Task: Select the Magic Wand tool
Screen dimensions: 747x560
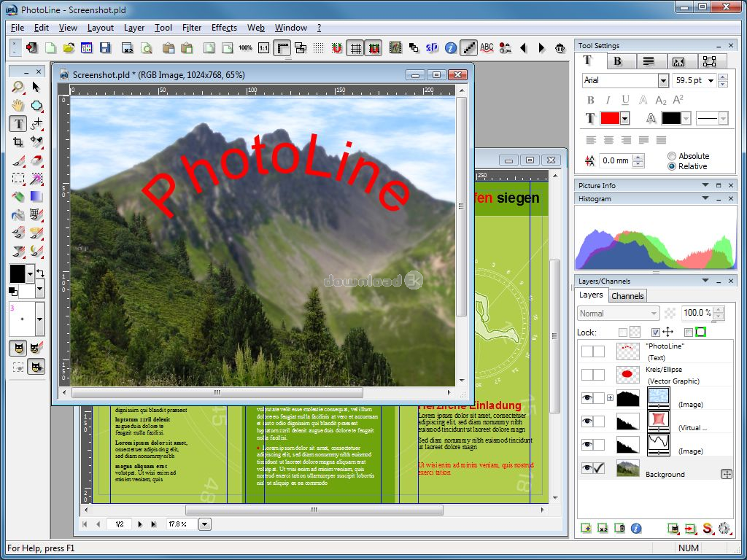Action: pyautogui.click(x=36, y=179)
